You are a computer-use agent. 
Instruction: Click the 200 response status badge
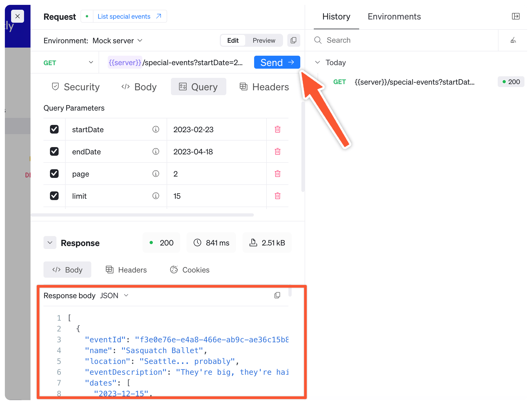(x=161, y=243)
